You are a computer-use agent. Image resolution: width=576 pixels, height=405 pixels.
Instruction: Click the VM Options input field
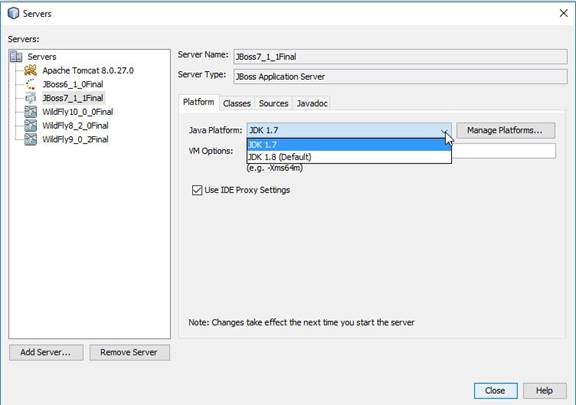point(503,151)
